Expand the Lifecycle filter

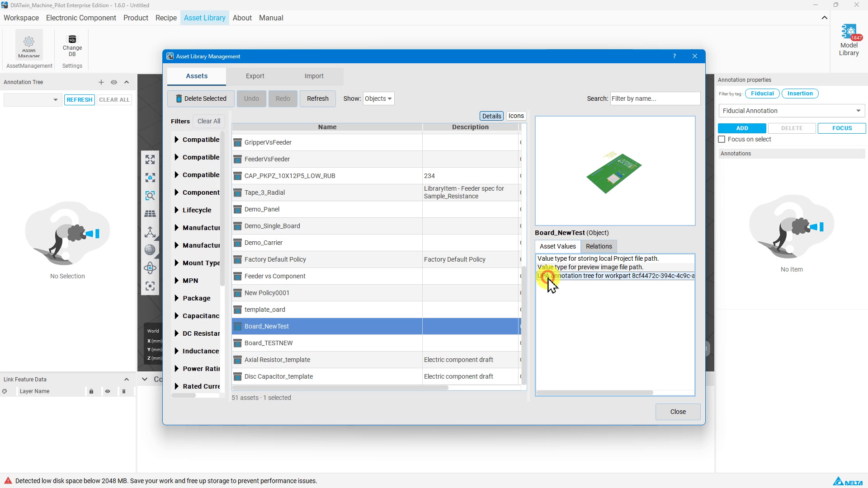(176, 210)
